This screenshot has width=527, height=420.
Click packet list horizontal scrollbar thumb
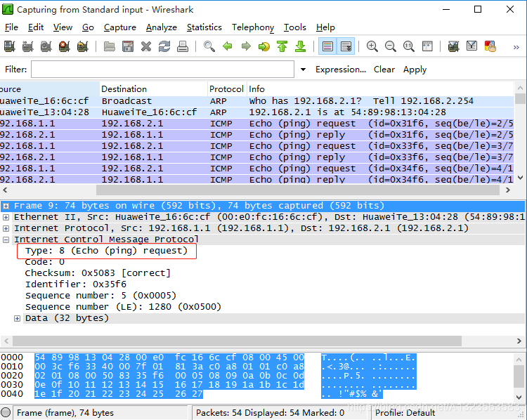tap(298, 190)
